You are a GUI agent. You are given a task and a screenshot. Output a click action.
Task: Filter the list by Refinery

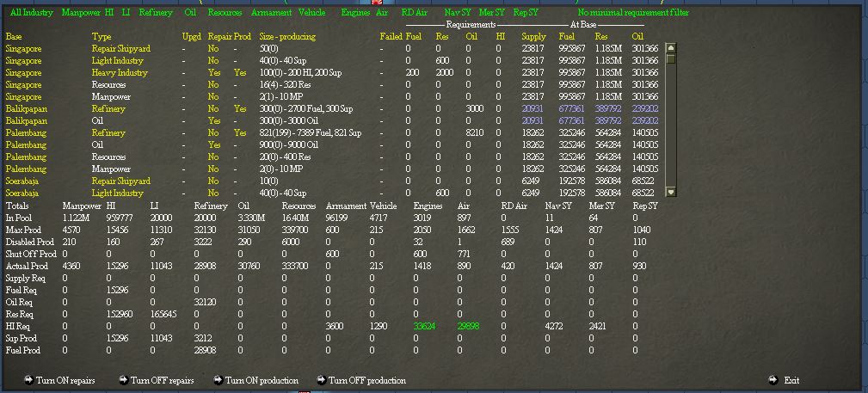point(156,12)
